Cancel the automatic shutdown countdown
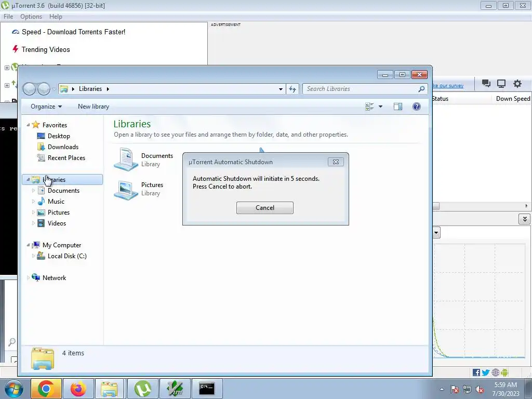This screenshot has width=532, height=399. [264, 208]
